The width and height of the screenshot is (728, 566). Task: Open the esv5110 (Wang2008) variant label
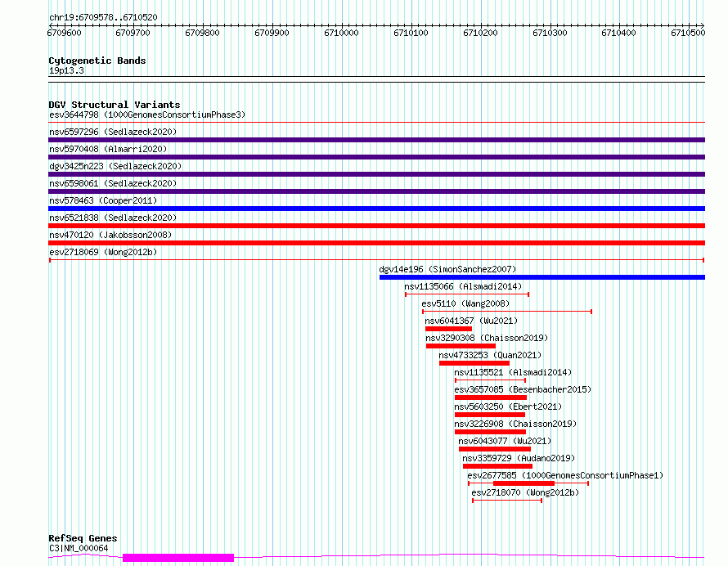tap(465, 303)
